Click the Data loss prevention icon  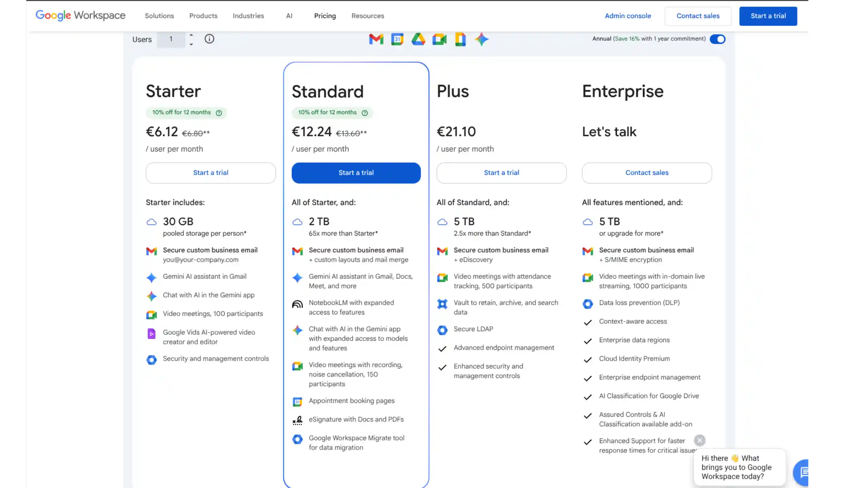click(x=587, y=304)
